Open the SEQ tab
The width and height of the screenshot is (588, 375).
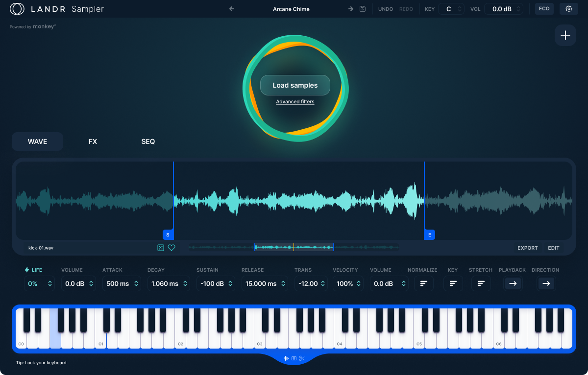click(x=148, y=141)
